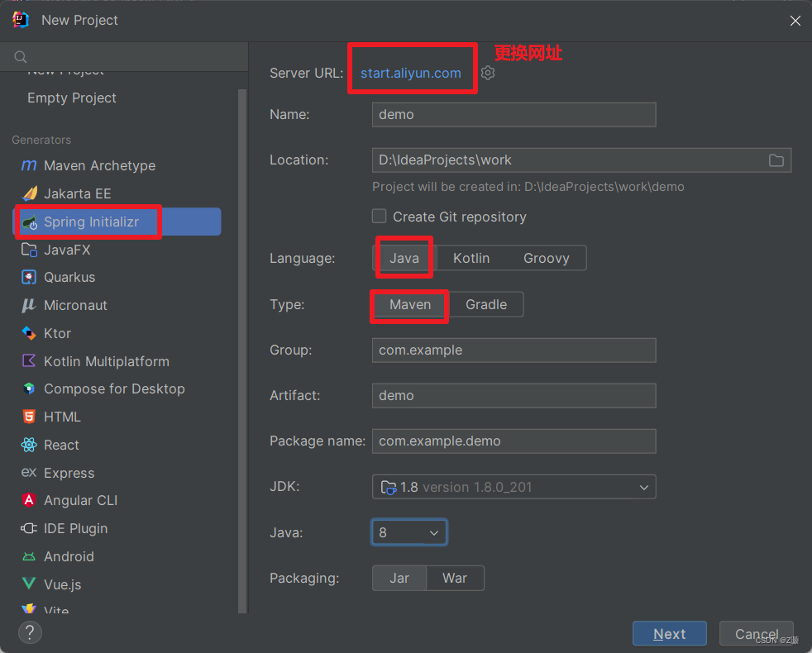Click the Jakarta EE feather icon
This screenshot has width=812, height=653.
click(x=30, y=193)
